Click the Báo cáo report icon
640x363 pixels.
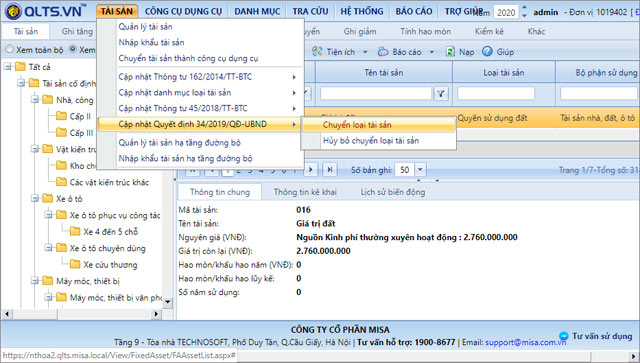pos(383,51)
